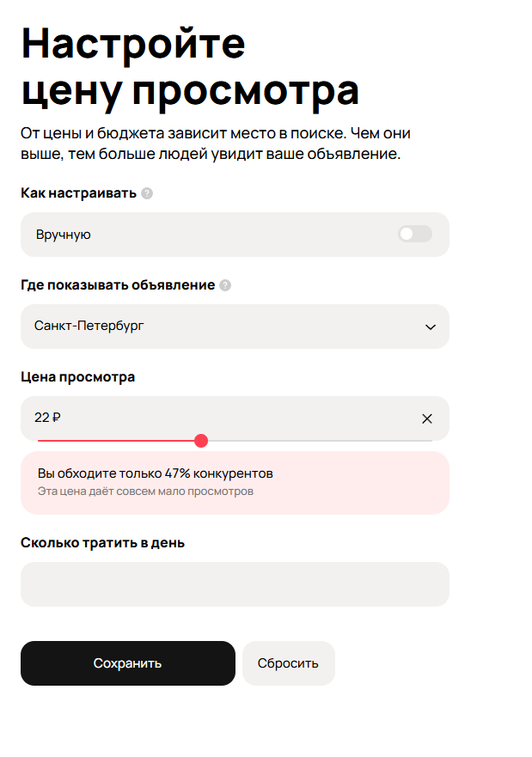This screenshot has width=532, height=757.
Task: Click the chevron arrow in the city selector
Action: [x=431, y=327]
